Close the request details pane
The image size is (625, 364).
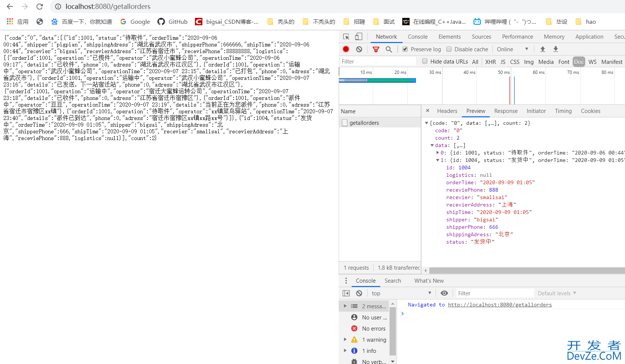click(427, 111)
